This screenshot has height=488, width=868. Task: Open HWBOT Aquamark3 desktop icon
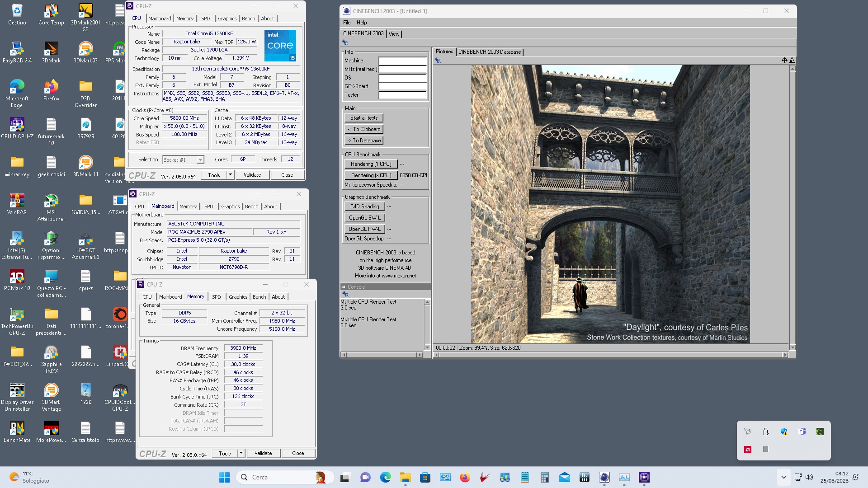[85, 245]
